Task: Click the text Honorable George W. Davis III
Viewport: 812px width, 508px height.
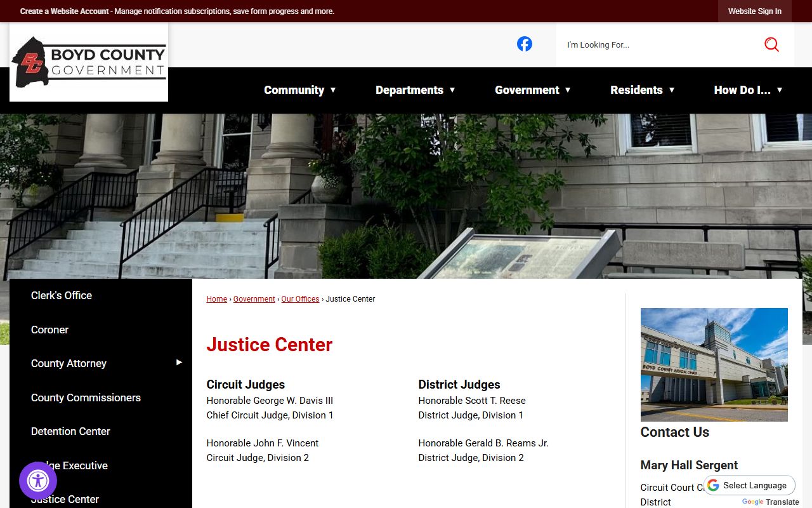Action: pyautogui.click(x=270, y=401)
